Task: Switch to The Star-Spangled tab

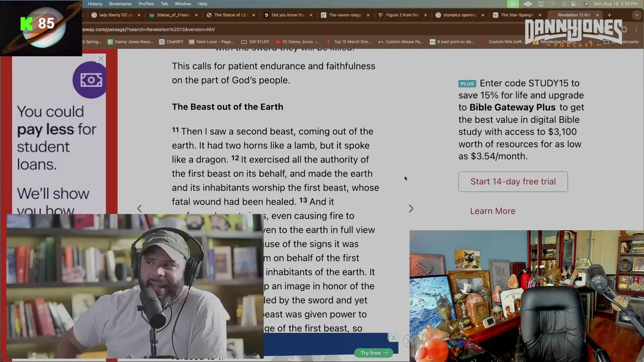Action: coord(517,15)
